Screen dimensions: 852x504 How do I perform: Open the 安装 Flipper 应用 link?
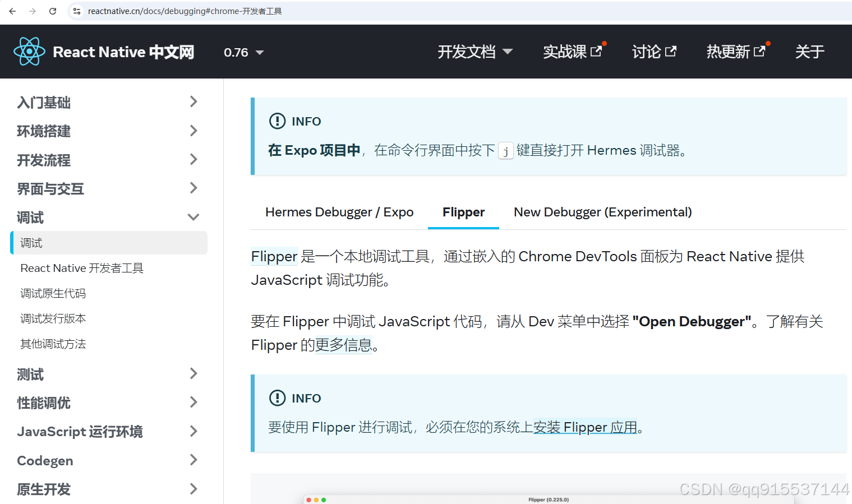click(x=586, y=427)
